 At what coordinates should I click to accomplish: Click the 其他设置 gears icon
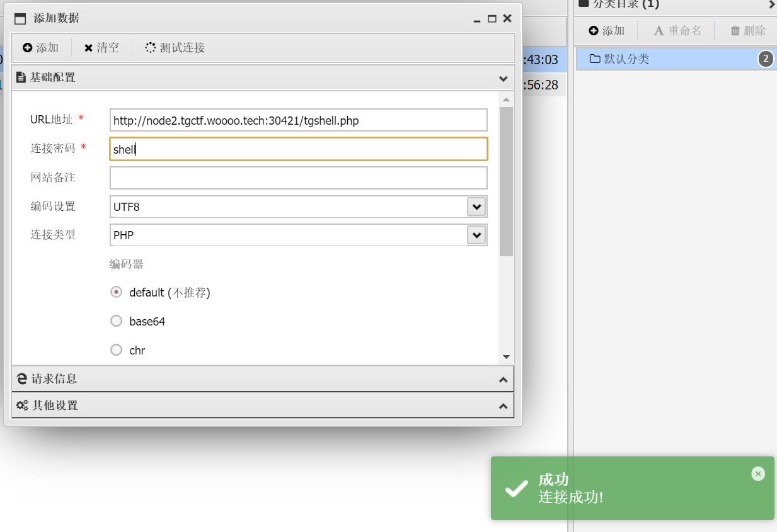coord(22,405)
